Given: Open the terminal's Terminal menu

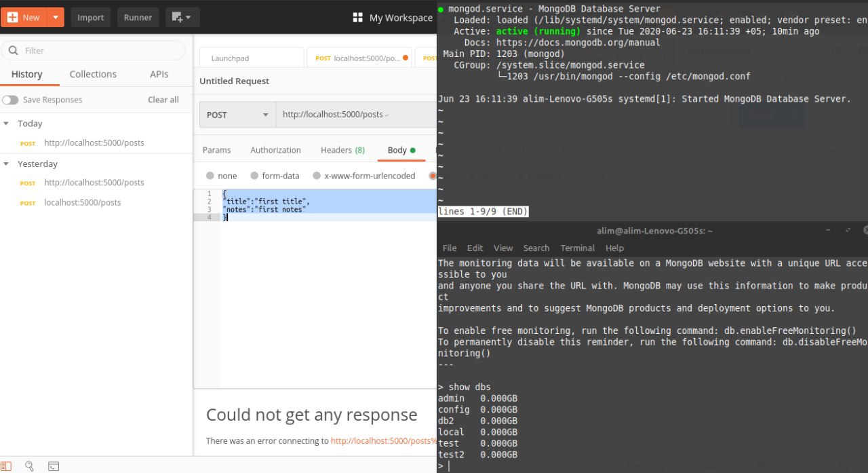Looking at the screenshot, I should [578, 248].
